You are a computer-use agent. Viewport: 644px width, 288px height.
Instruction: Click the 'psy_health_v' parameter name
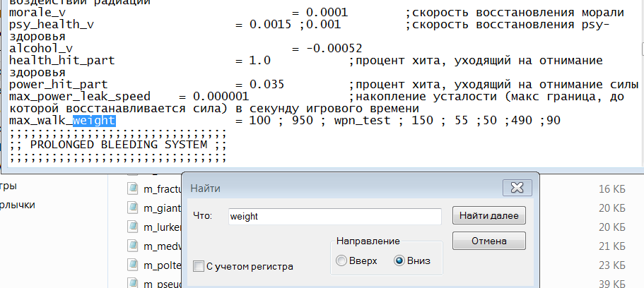pyautogui.click(x=52, y=25)
